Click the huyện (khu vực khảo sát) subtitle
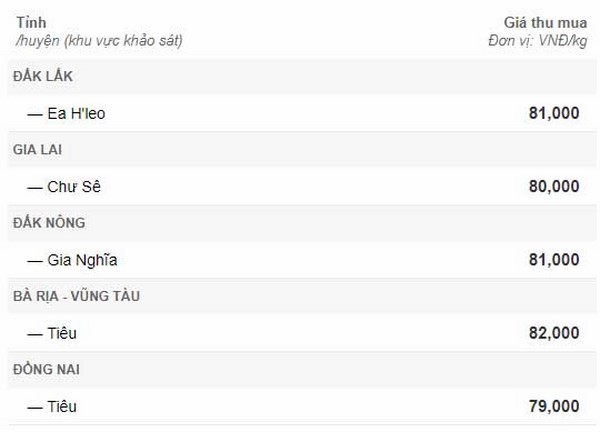Screen dimensions: 600x432 99,41
